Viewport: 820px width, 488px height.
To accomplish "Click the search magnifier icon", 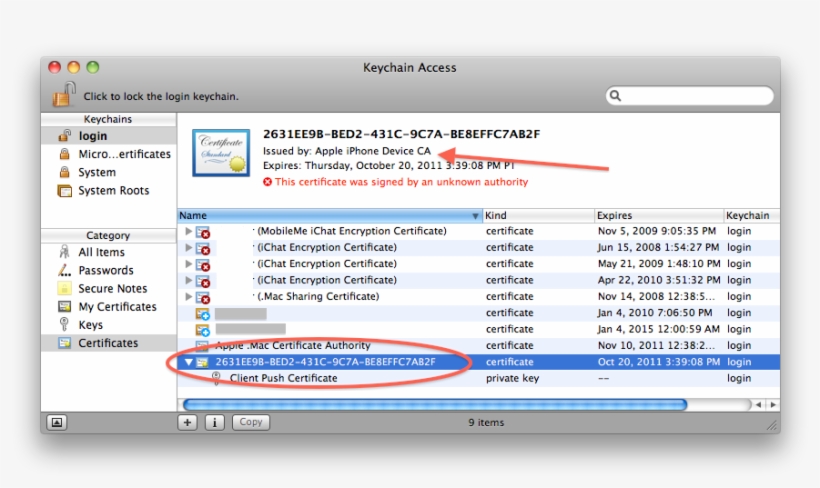I will coord(616,96).
